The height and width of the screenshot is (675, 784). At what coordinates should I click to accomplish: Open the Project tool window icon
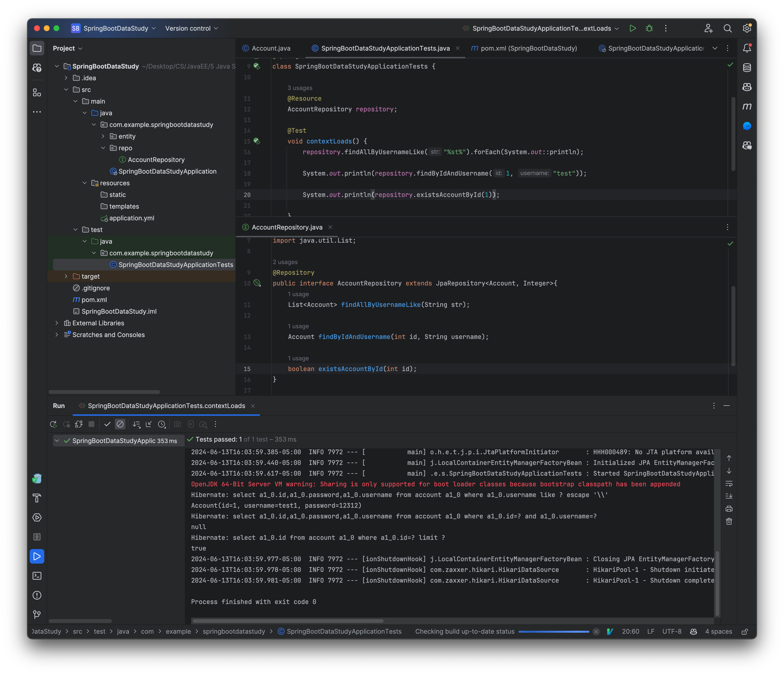pos(37,48)
